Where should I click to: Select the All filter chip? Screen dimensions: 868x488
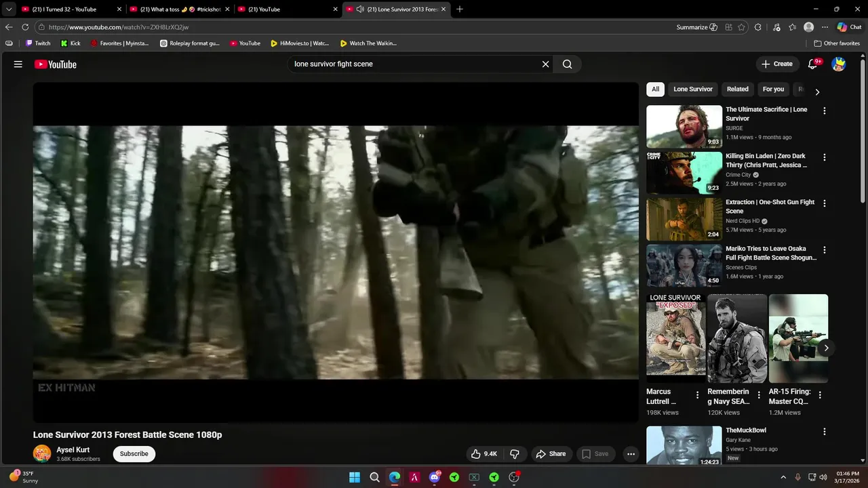point(655,89)
